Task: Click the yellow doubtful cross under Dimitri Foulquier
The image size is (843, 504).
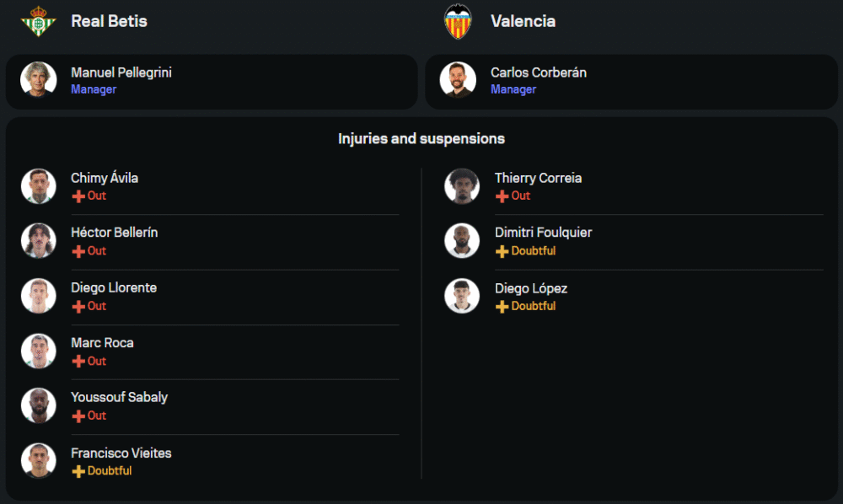Action: pos(502,251)
